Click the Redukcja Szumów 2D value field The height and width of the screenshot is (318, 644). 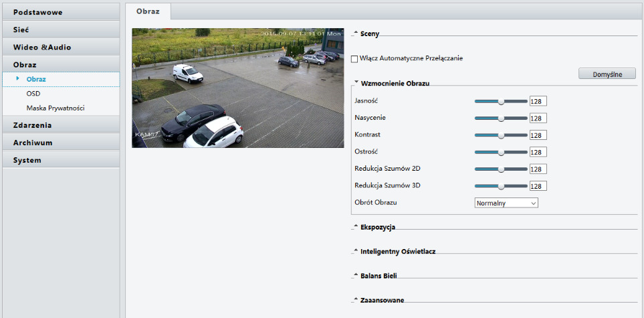click(538, 169)
